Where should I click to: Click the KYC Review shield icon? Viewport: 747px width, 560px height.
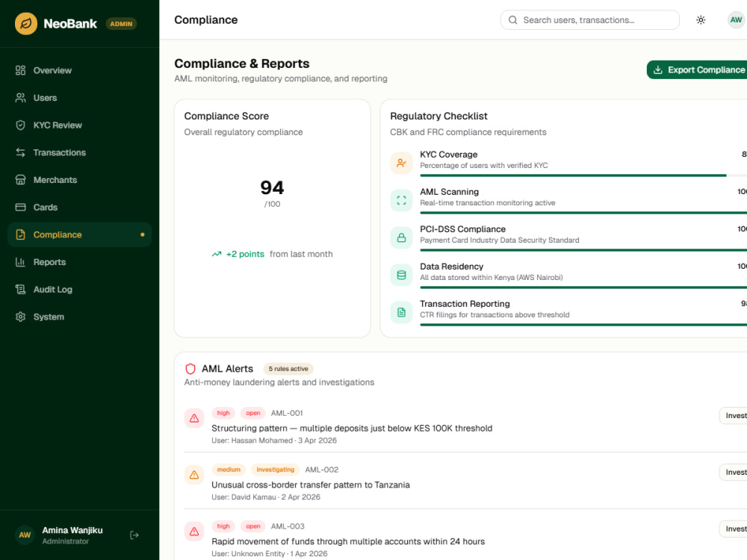pyautogui.click(x=20, y=125)
